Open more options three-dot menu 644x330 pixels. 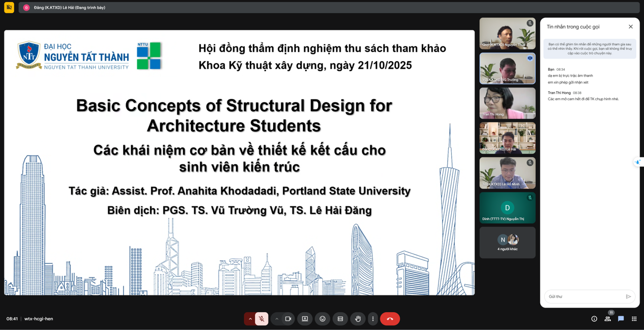pos(373,319)
